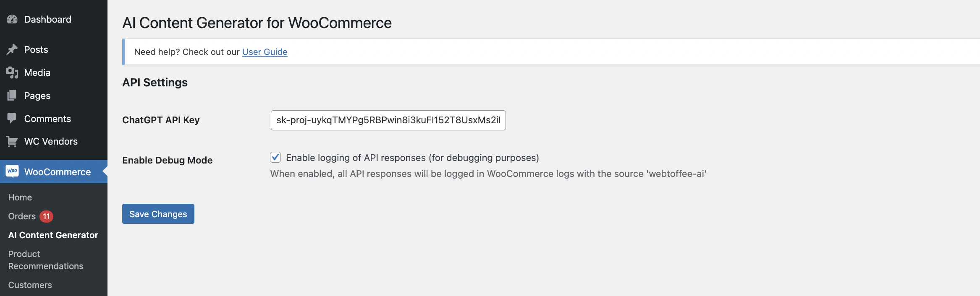Click the red Orders count badge

[46, 216]
